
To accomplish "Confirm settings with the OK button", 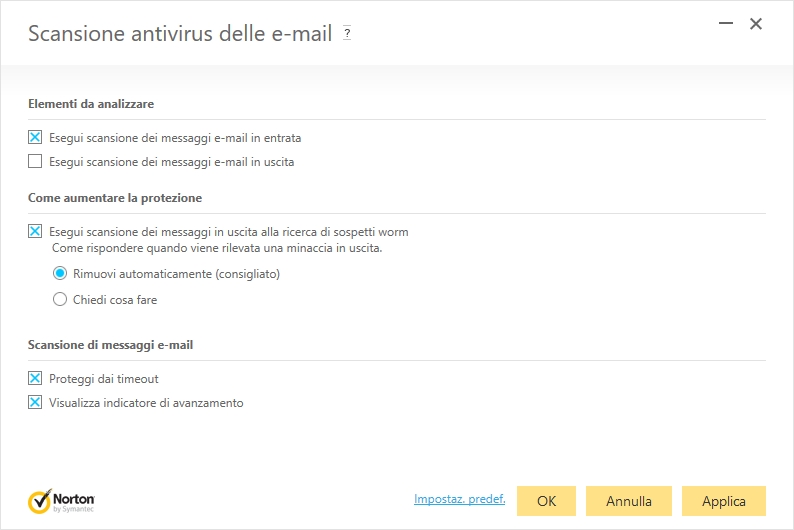I will (x=546, y=501).
